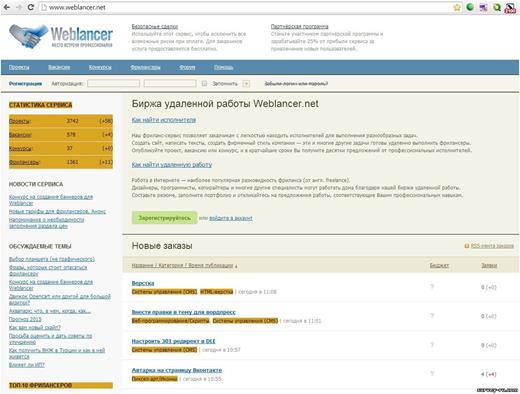Toggle the "Запомнить" remember-me checkbox
The image size is (520, 394).
point(204,84)
